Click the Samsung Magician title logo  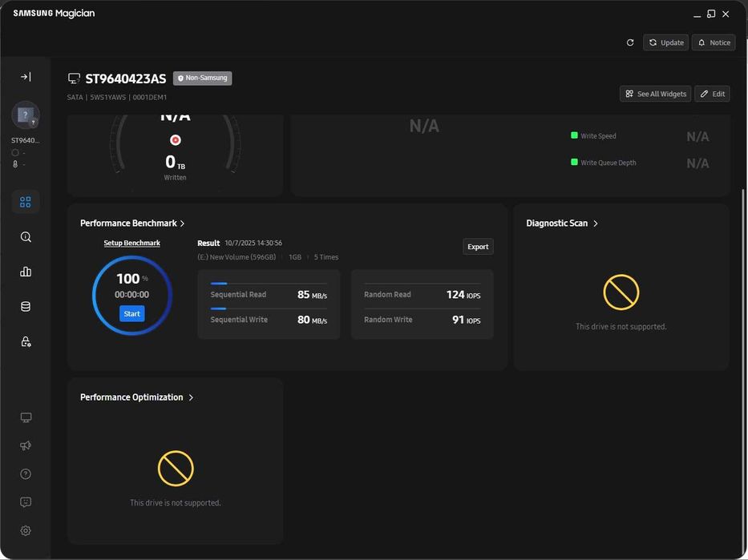(54, 14)
